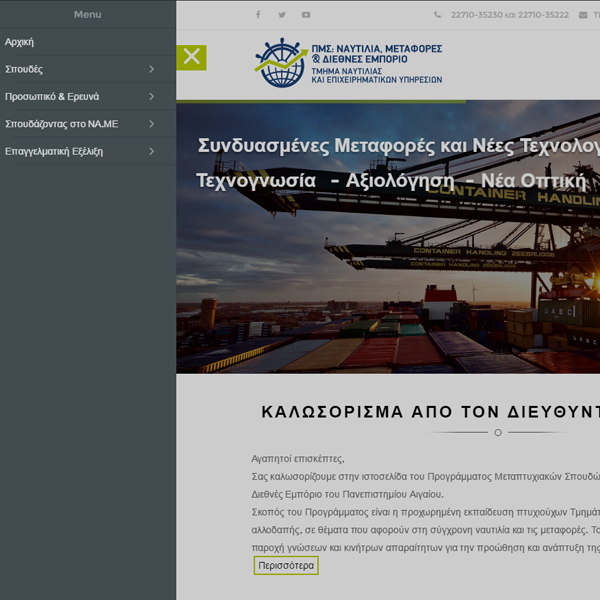Screen dimensions: 600x600
Task: Open the YouTube social icon
Action: tap(306, 15)
